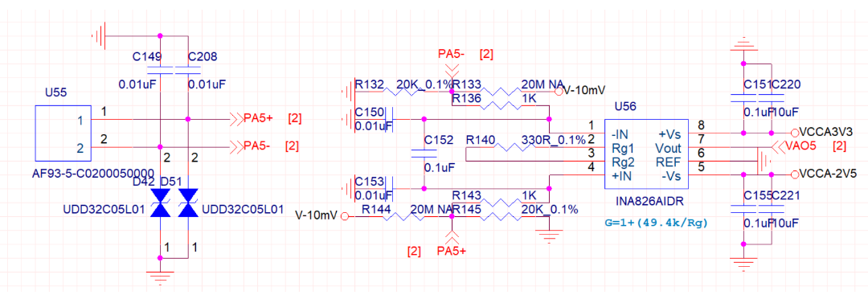This screenshot has height=295, width=868.
Task: Click the 'C152' capacitor designator
Action: [438, 140]
